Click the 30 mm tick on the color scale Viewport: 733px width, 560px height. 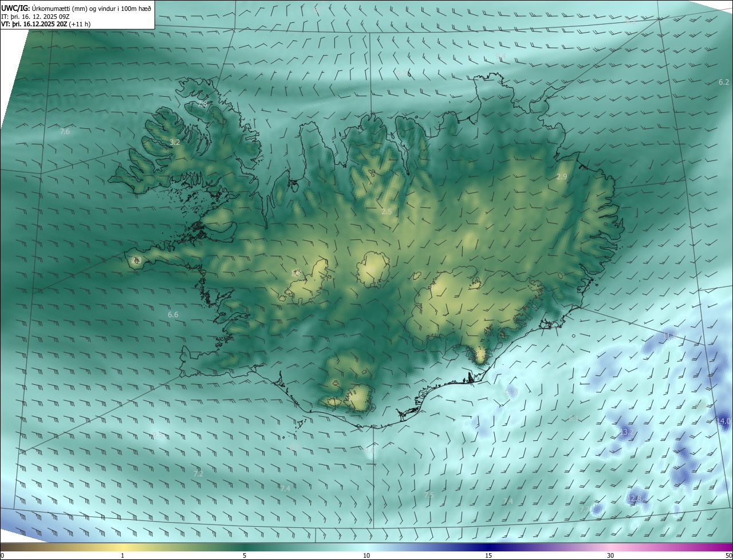(x=610, y=555)
